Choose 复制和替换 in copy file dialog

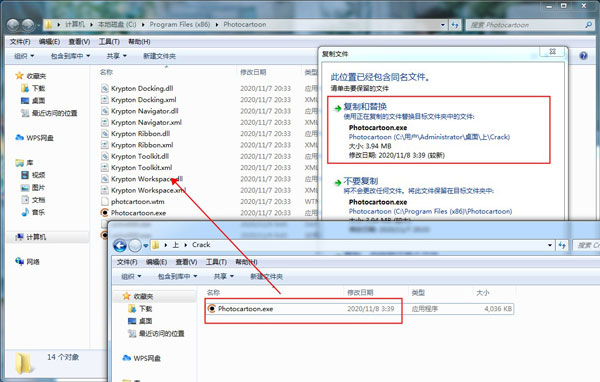click(439, 130)
